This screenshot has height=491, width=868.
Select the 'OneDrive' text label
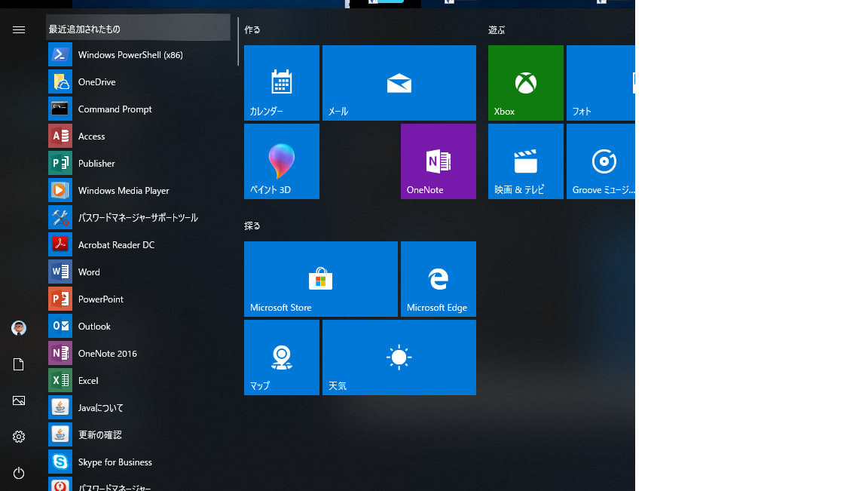(x=97, y=82)
